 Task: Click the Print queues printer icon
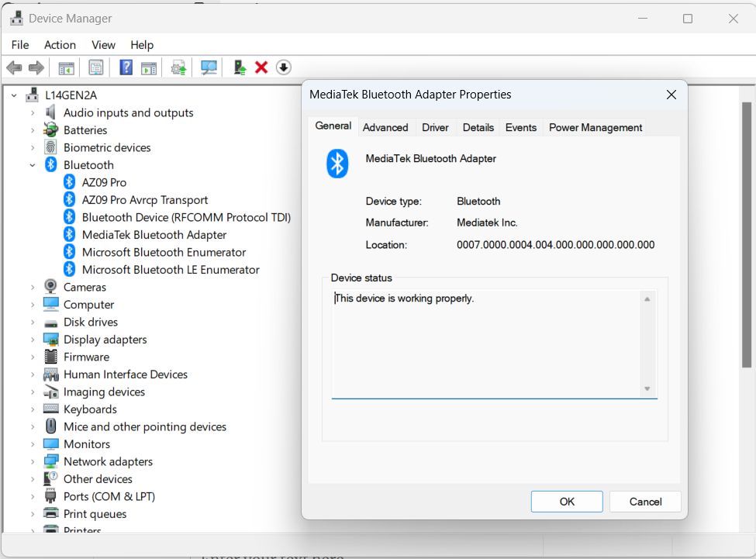[50, 513]
